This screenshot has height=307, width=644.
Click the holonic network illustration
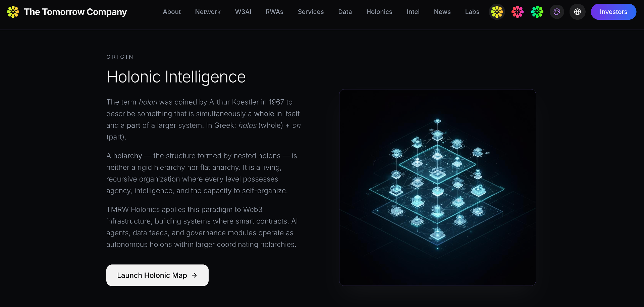tap(437, 187)
